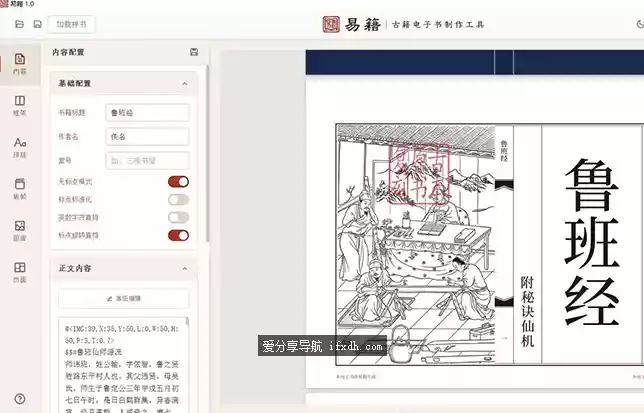Click the large 鲁班经 title in preview
The width and height of the screenshot is (644, 413).
pos(591,241)
